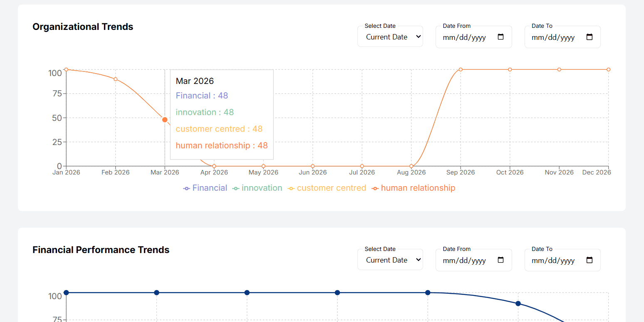This screenshot has width=644, height=322.
Task: Open the calendar icon in Financial Date To field
Action: coord(590,260)
